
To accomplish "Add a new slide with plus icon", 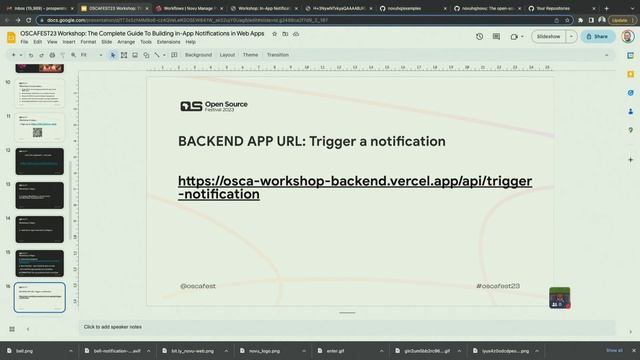I will click(x=13, y=55).
